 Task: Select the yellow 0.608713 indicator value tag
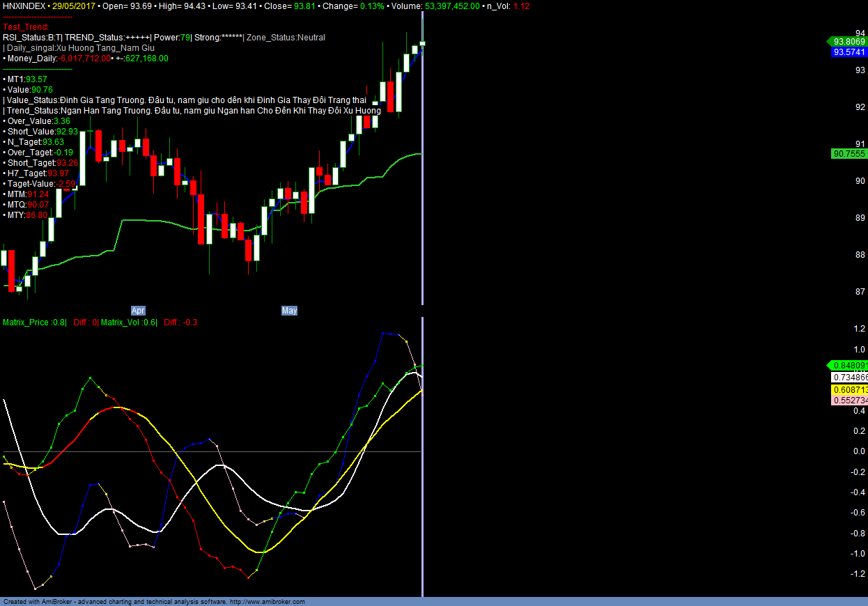[x=849, y=389]
